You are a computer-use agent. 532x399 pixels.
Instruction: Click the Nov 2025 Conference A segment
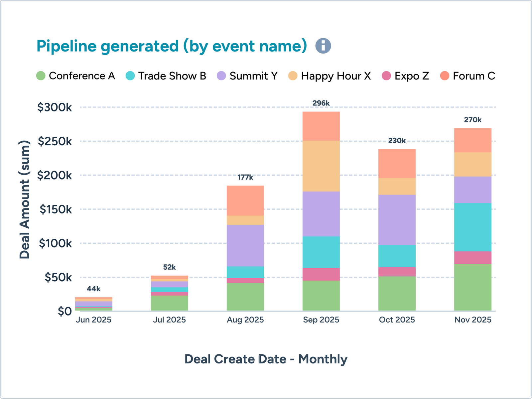pos(472,287)
